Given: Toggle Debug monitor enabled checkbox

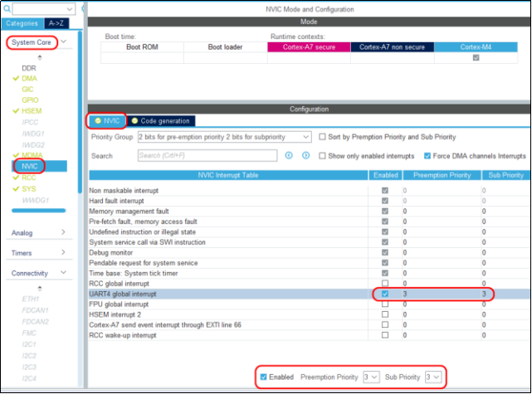Looking at the screenshot, I should click(x=385, y=252).
